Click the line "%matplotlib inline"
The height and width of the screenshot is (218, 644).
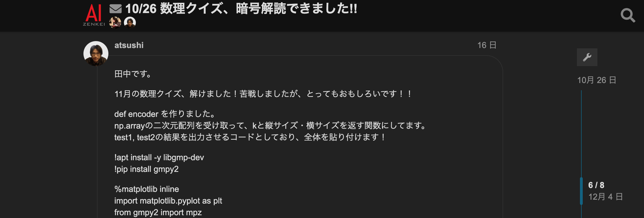(x=147, y=189)
